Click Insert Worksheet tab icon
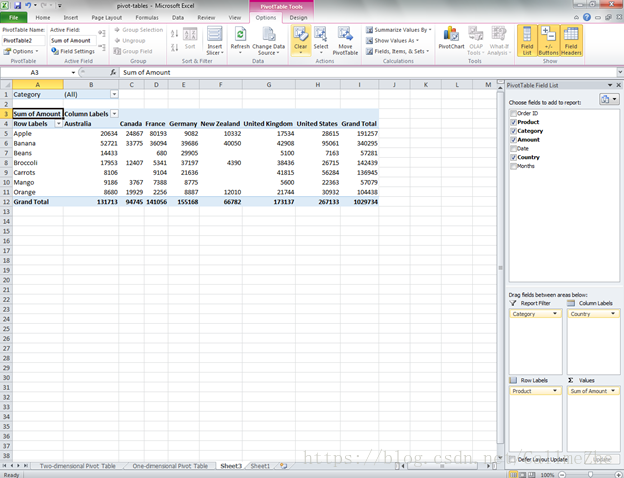The height and width of the screenshot is (478, 624). click(283, 465)
